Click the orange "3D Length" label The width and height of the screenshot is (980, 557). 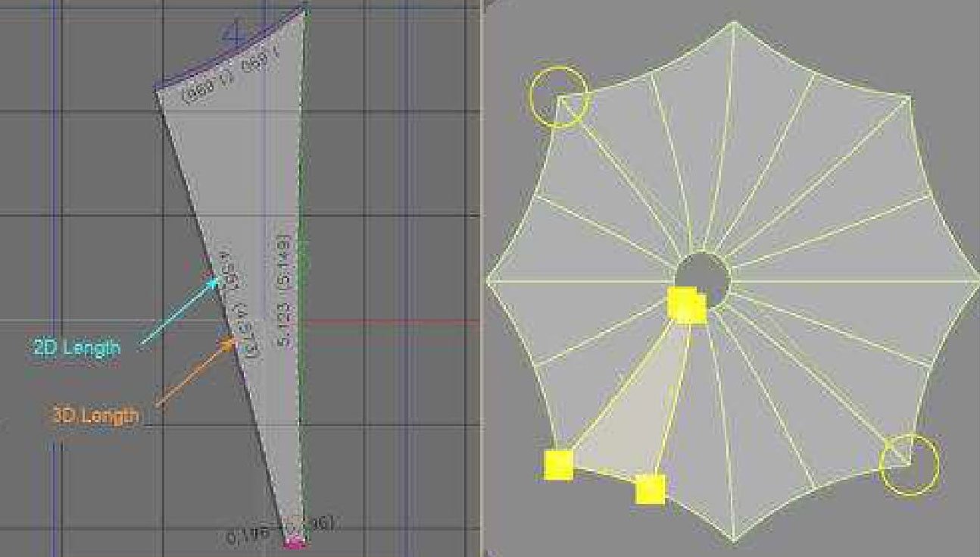tap(95, 415)
